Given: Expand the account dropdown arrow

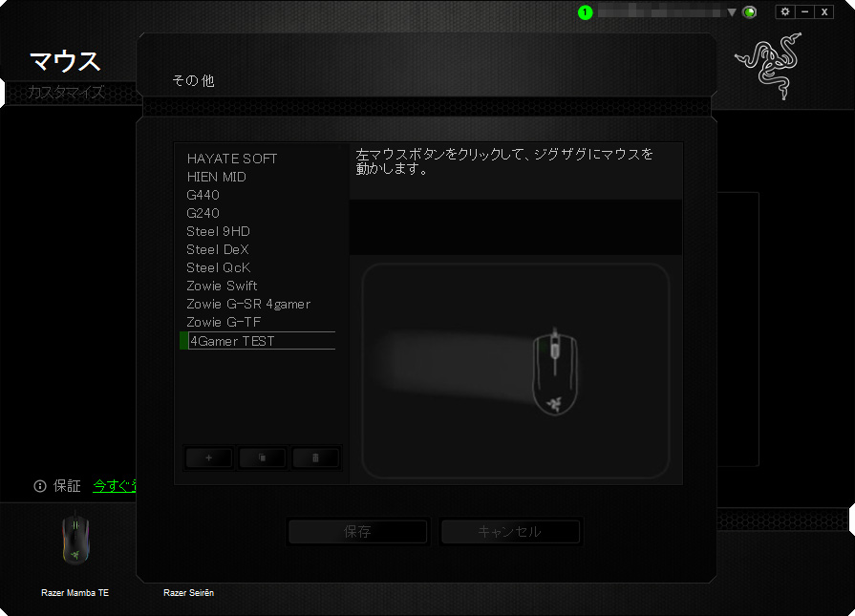Looking at the screenshot, I should tap(732, 12).
